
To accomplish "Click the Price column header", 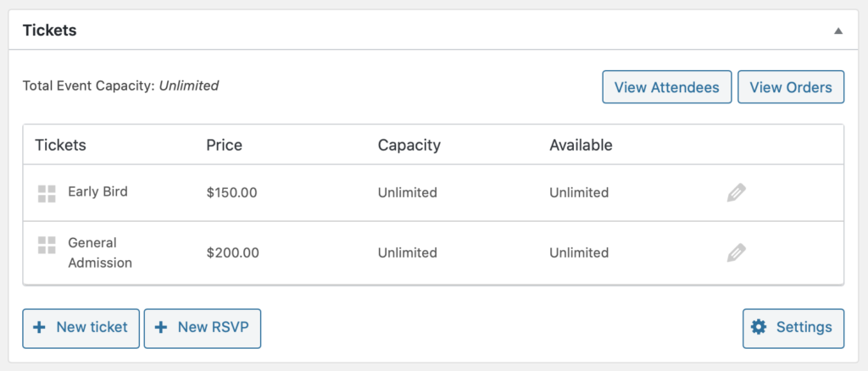I will coord(224,146).
